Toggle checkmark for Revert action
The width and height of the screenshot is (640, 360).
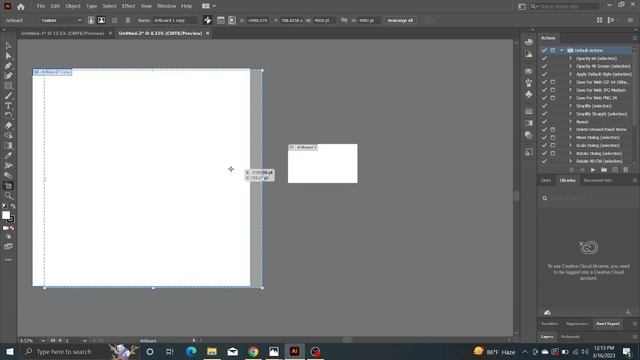[x=544, y=122]
